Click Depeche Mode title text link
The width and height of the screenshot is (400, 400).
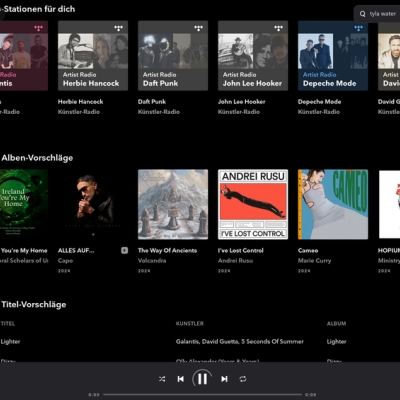(x=319, y=102)
